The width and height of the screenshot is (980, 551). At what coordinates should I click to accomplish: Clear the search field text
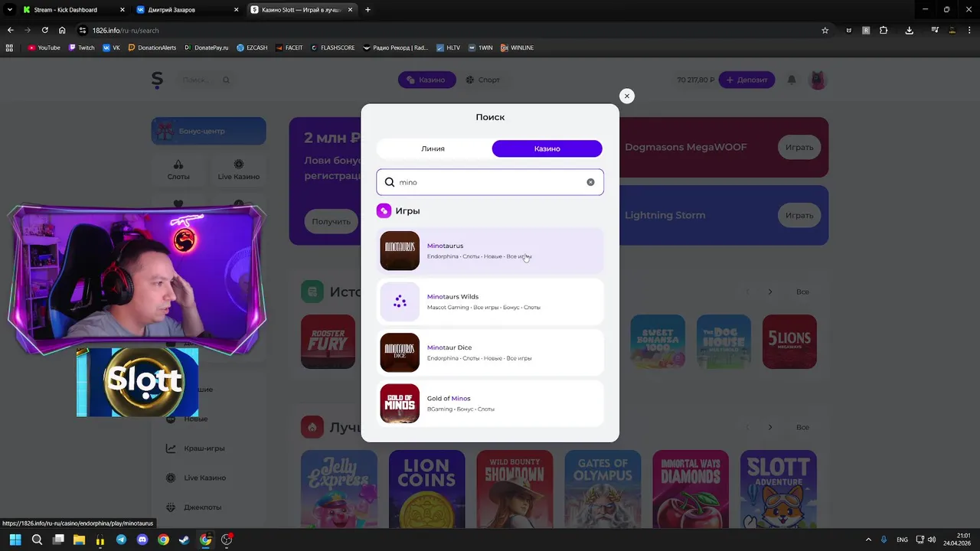point(590,182)
